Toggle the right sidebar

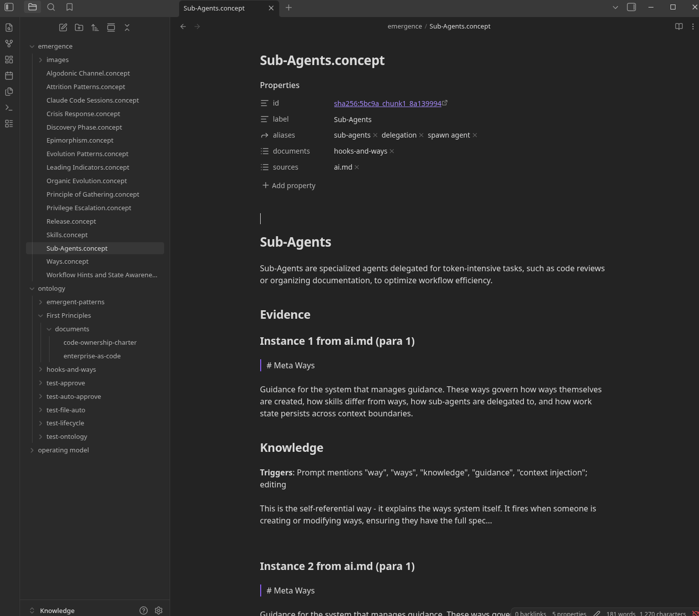pos(631,7)
